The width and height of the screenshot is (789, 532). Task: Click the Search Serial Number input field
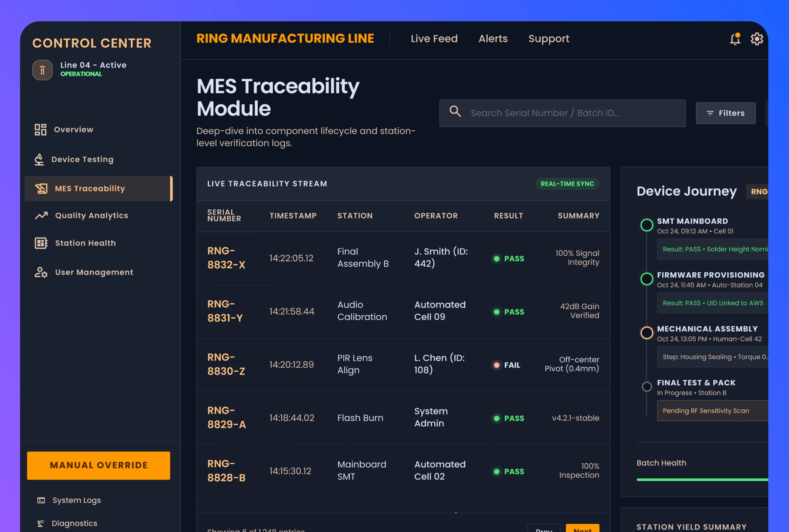pos(562,113)
